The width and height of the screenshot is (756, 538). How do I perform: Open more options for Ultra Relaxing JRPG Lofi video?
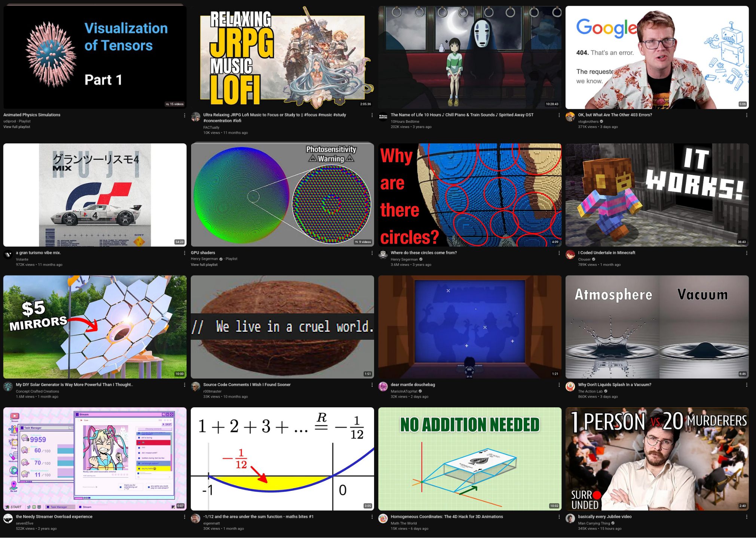pyautogui.click(x=372, y=115)
